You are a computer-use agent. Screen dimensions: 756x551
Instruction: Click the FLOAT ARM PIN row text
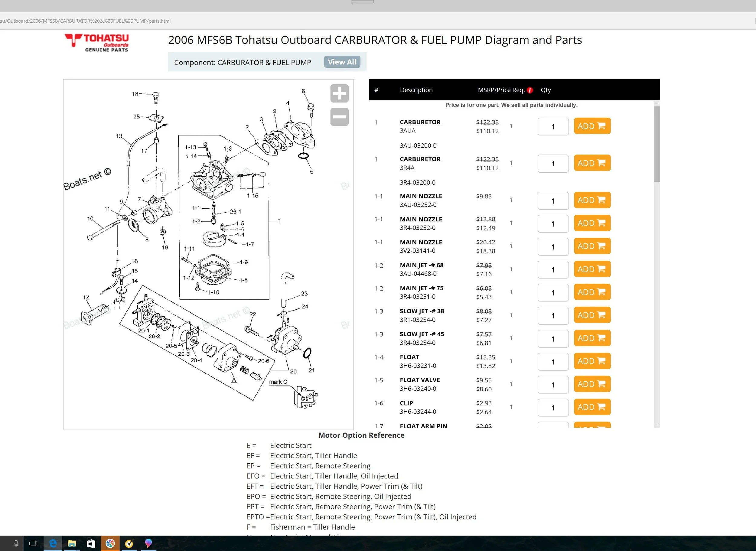tap(424, 425)
